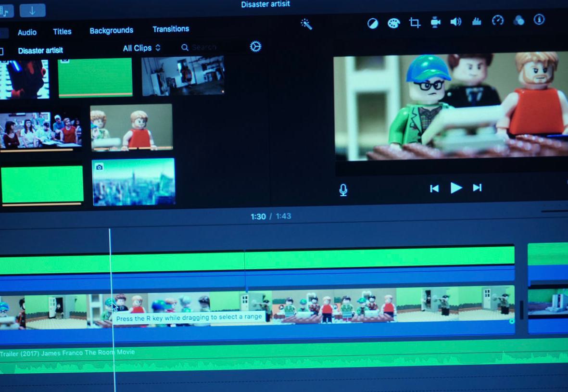The height and width of the screenshot is (392, 568).
Task: Click the microphone to record voiceover
Action: pos(343,190)
